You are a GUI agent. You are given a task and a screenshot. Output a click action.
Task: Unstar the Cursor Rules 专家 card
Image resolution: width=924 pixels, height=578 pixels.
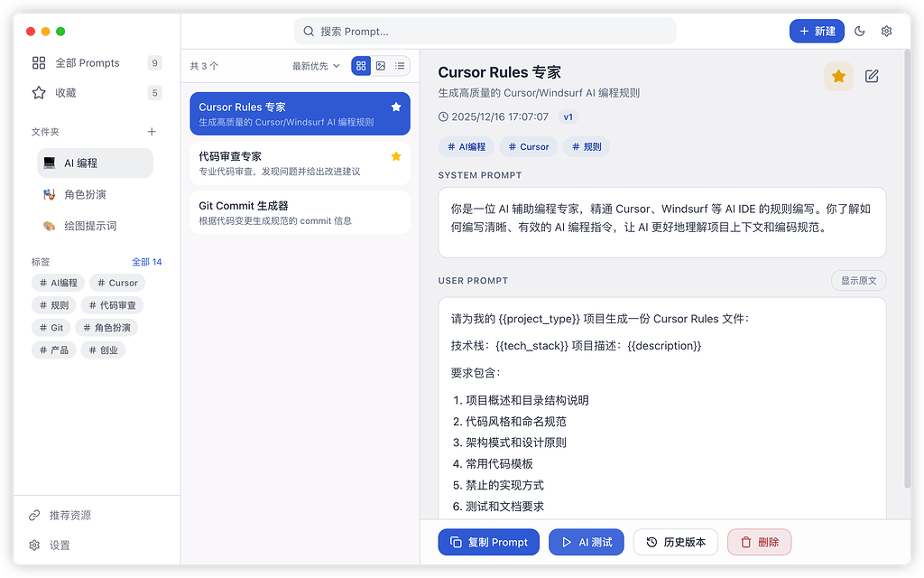coord(396,107)
